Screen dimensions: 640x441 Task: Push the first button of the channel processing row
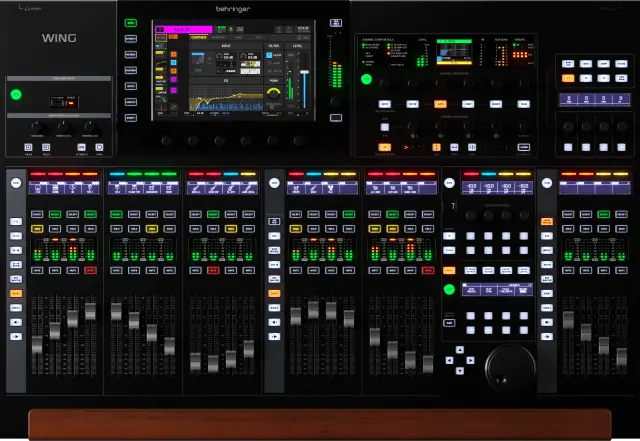pyautogui.click(x=384, y=104)
